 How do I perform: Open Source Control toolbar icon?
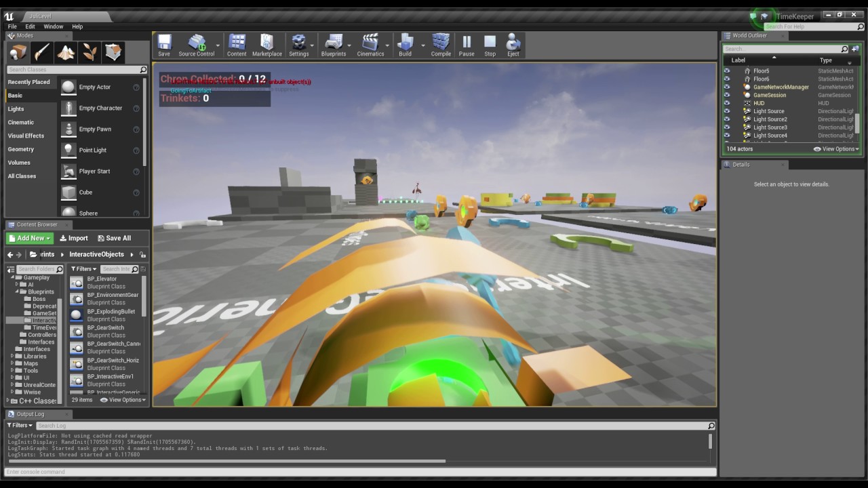[197, 45]
